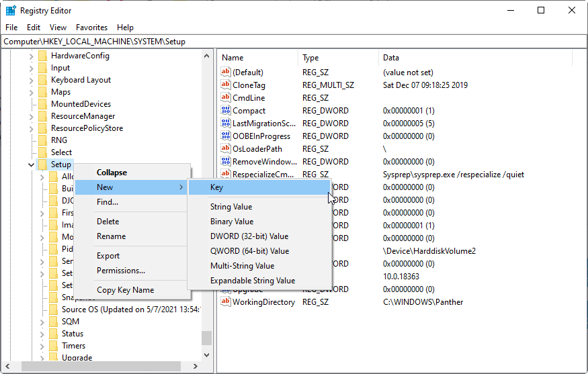Open the View menu
Image resolution: width=588 pixels, height=374 pixels.
click(x=58, y=28)
